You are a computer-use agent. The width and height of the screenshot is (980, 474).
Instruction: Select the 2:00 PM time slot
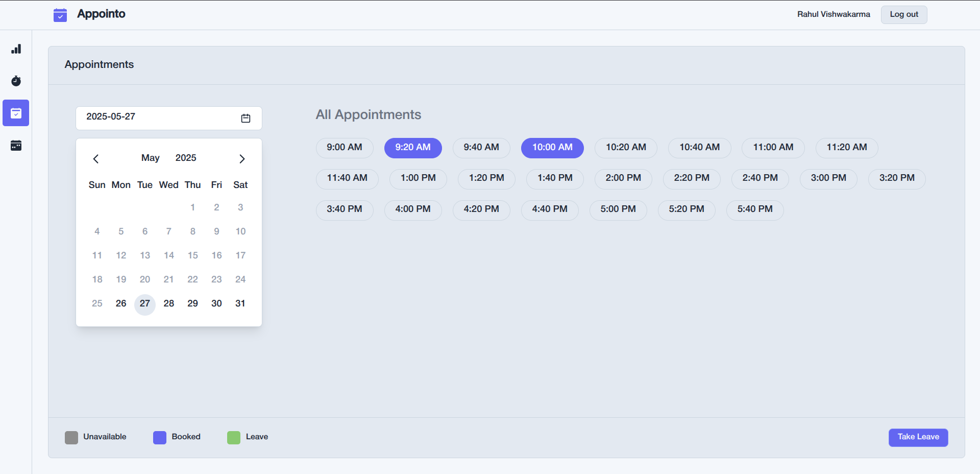[x=623, y=179]
